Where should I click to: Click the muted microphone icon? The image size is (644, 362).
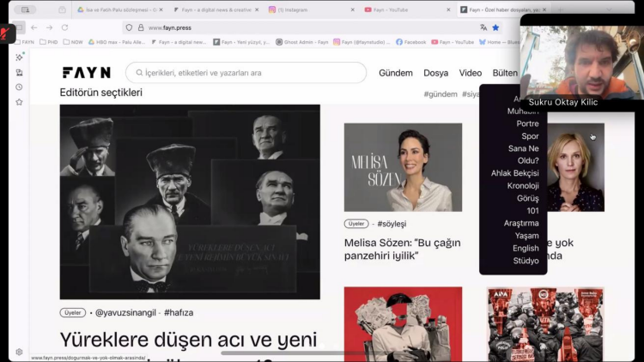6,33
